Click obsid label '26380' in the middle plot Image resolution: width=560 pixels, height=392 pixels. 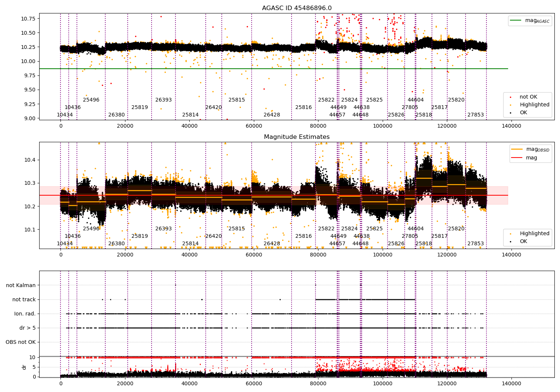tap(116, 243)
